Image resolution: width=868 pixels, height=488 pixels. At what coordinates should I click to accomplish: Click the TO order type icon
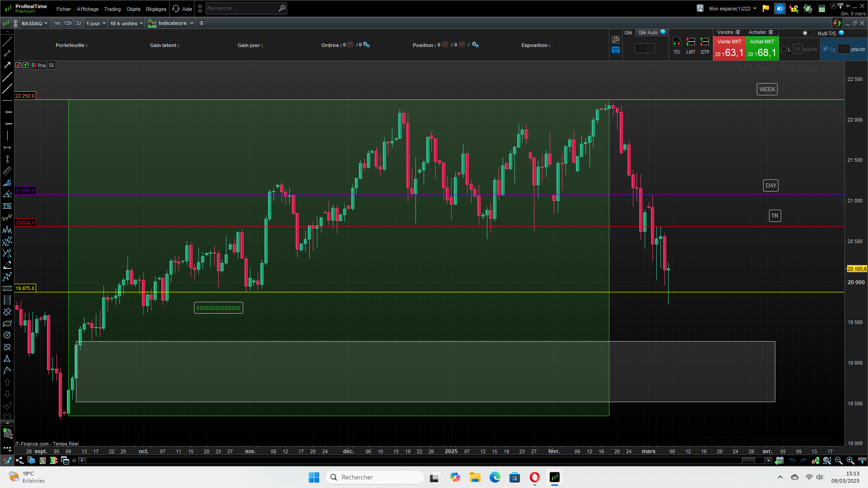tap(676, 42)
